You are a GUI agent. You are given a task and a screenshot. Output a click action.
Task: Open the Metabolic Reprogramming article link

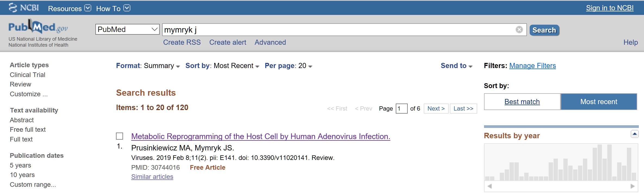[260, 136]
